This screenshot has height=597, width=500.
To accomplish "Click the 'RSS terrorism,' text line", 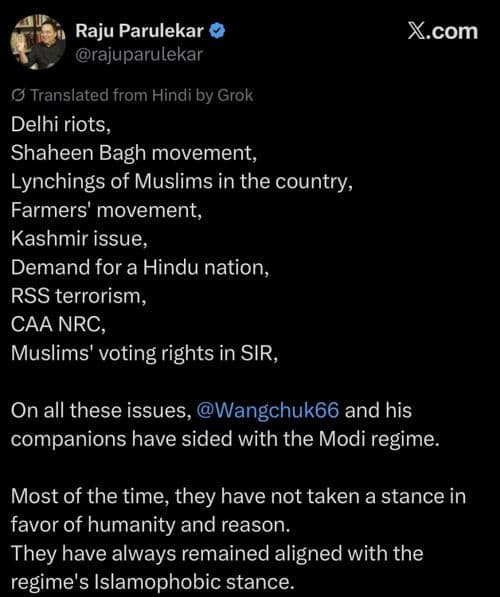I will [78, 296].
